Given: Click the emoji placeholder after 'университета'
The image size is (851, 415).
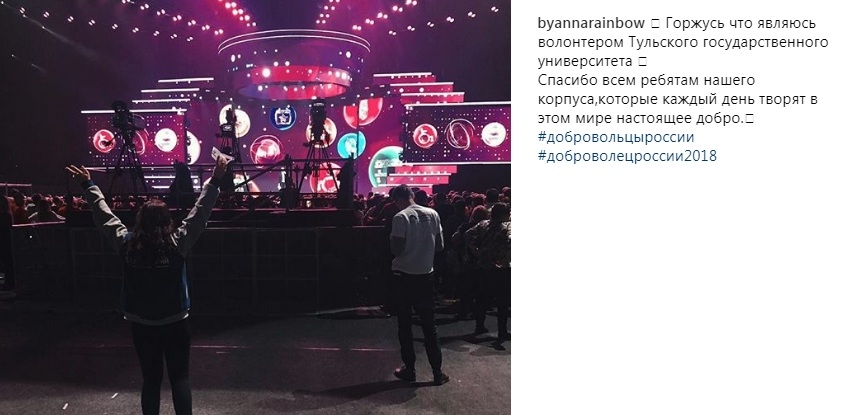Looking at the screenshot, I should [642, 62].
